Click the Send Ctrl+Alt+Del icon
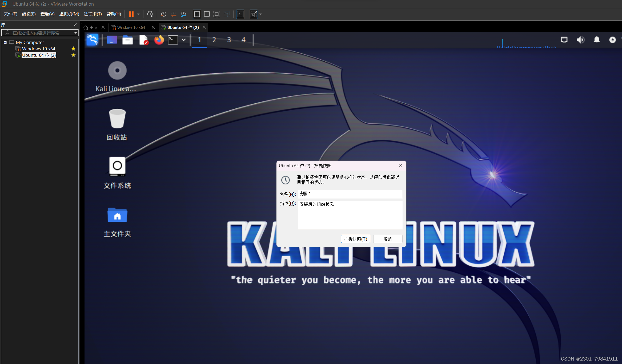Screen dimensions: 622x364 tap(150, 14)
